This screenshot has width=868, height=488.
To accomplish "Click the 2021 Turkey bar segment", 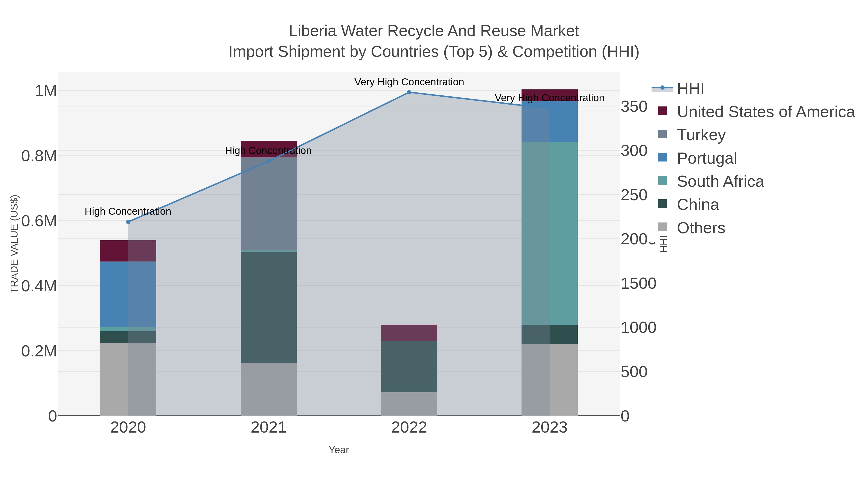I will click(269, 203).
